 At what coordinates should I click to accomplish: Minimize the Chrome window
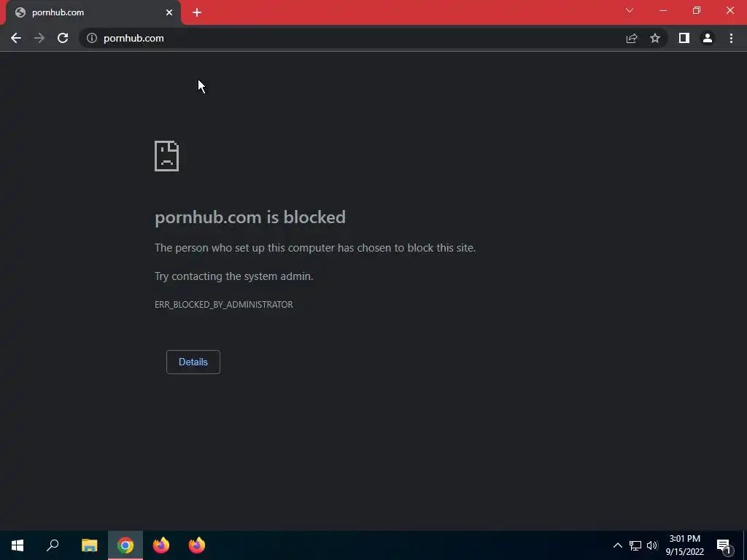[x=663, y=10]
